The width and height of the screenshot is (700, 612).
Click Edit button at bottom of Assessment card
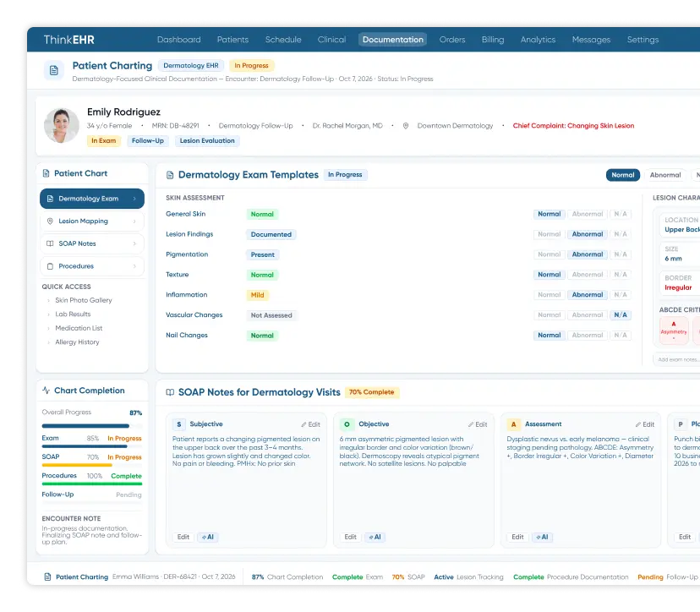[517, 537]
